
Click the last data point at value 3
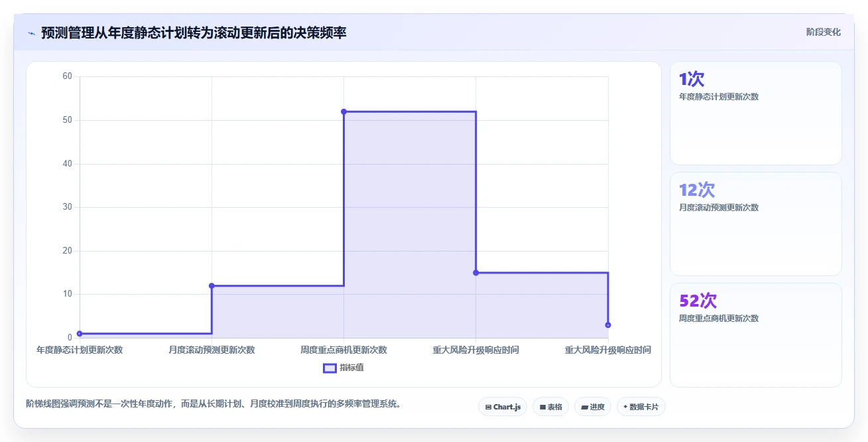[x=608, y=325]
